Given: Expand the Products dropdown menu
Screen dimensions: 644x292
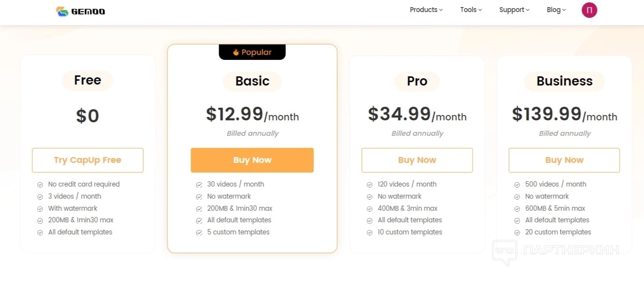Looking at the screenshot, I should pyautogui.click(x=426, y=10).
